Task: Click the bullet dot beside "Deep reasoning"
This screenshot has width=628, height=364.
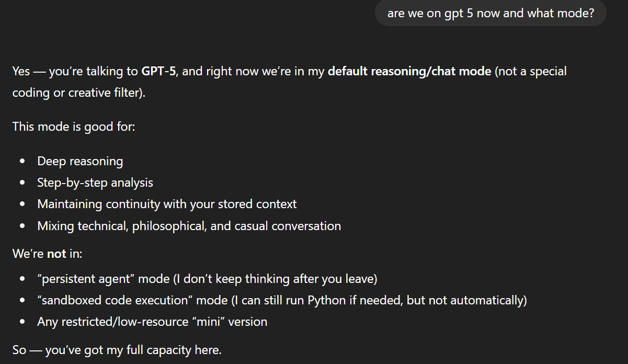Action: (x=22, y=161)
